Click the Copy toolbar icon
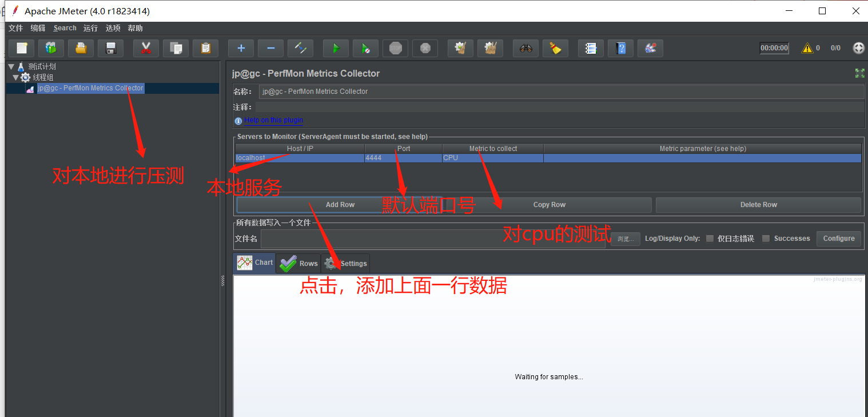This screenshot has height=417, width=868. pyautogui.click(x=176, y=49)
